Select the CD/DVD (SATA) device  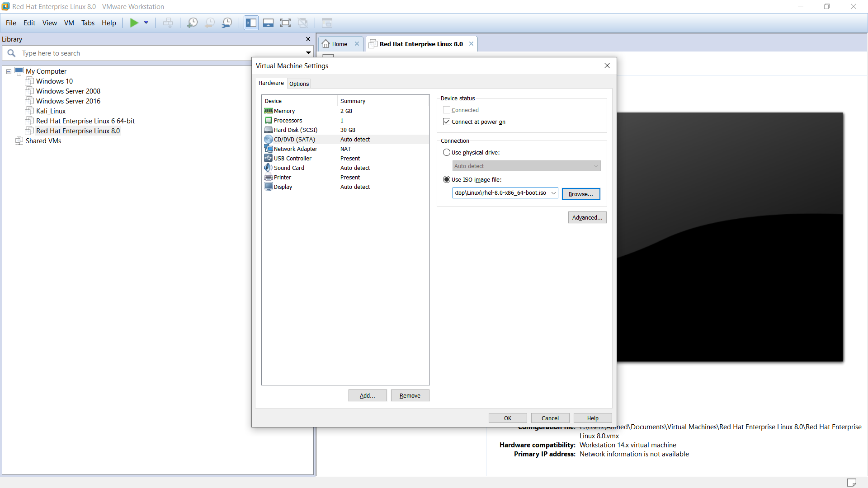coord(294,140)
